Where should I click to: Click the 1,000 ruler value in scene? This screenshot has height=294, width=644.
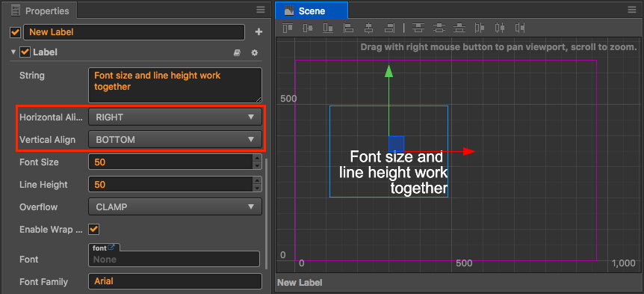pyautogui.click(x=624, y=263)
